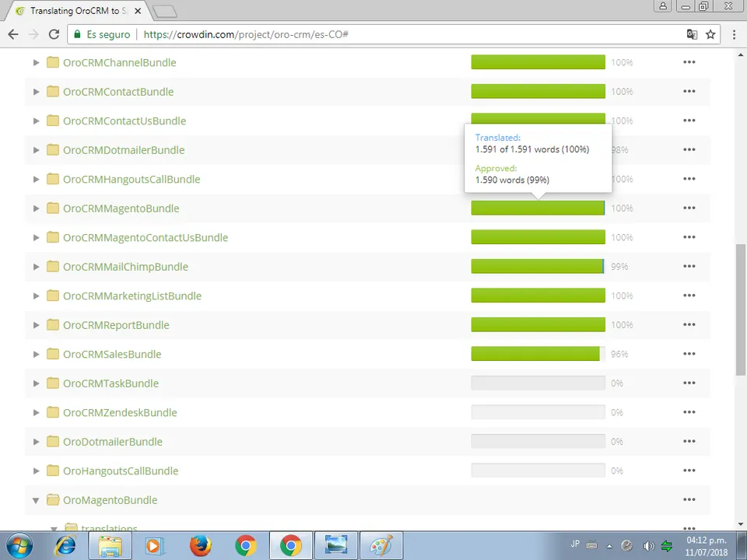Open the OroDotmailerBundle link

(112, 442)
